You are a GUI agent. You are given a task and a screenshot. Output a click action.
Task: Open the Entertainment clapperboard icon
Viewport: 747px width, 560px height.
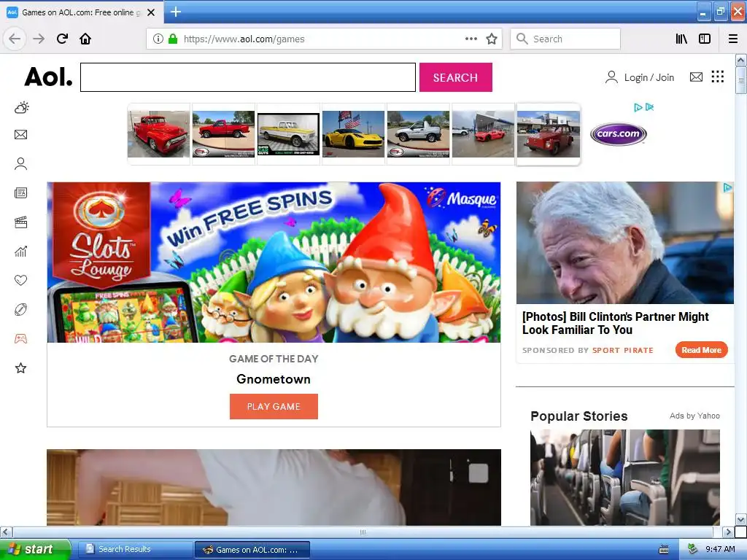coord(20,222)
